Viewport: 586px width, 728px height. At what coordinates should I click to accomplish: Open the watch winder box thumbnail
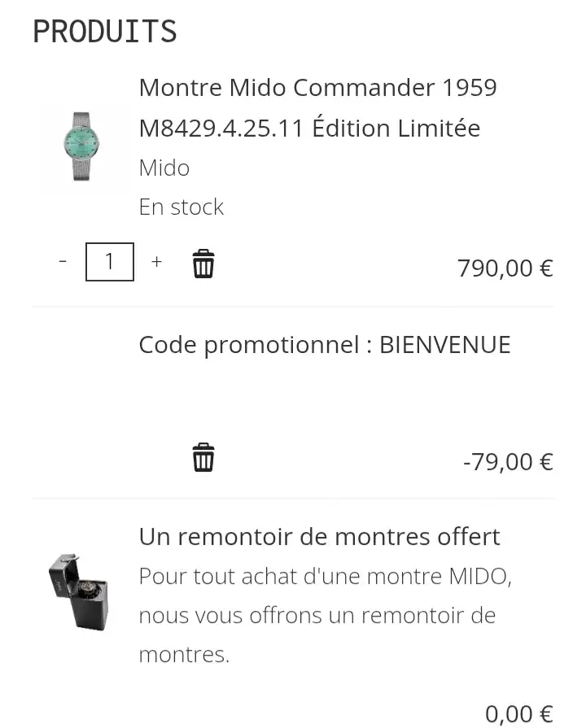coord(78,591)
